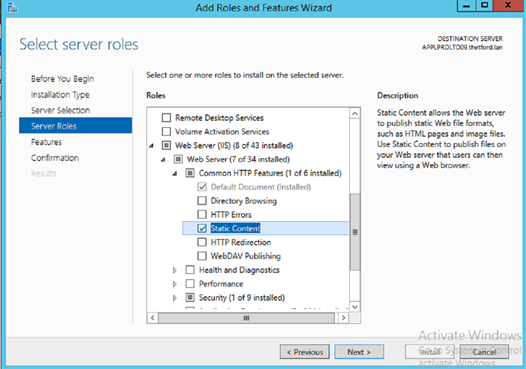
Task: Select Health and Diagnostics label
Action: (x=239, y=270)
